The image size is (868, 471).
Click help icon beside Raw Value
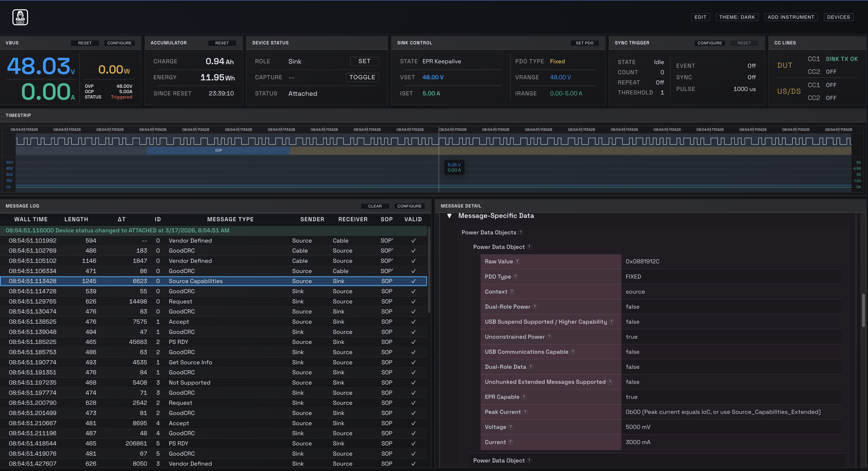[518, 262]
